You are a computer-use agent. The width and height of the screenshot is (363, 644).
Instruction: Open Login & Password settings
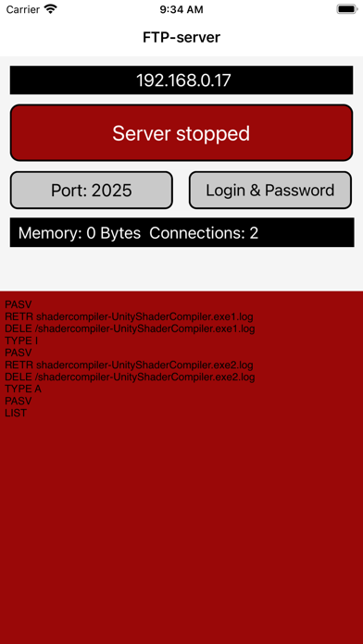pyautogui.click(x=270, y=191)
